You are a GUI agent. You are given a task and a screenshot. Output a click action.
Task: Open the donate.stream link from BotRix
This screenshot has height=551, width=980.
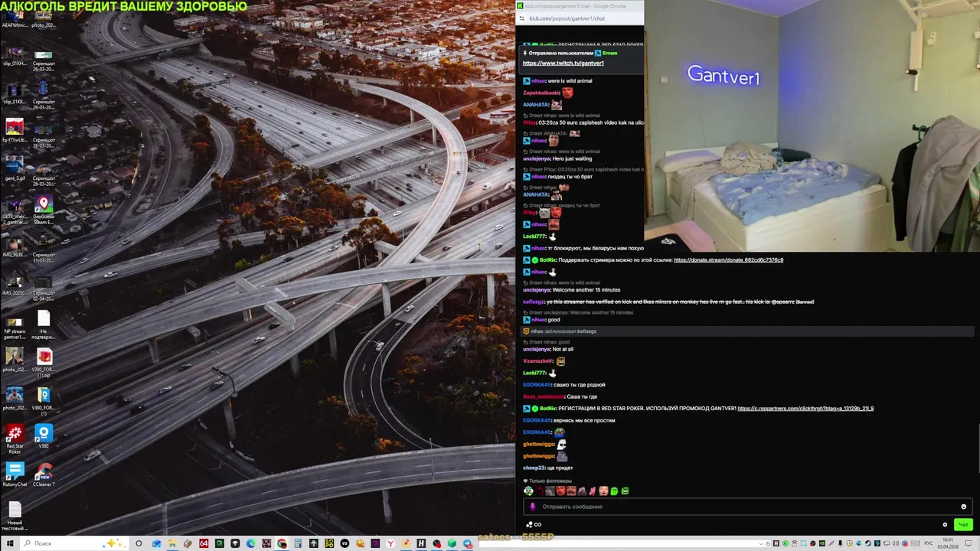728,260
